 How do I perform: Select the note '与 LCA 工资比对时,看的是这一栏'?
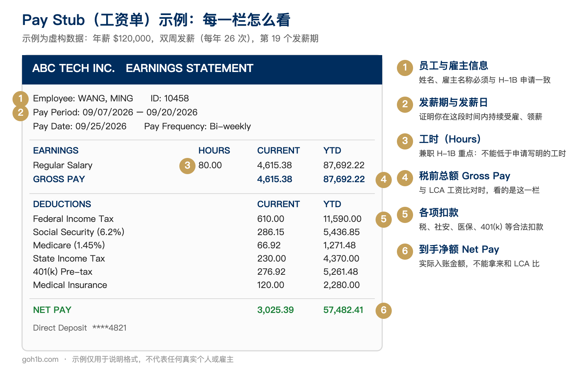479,190
